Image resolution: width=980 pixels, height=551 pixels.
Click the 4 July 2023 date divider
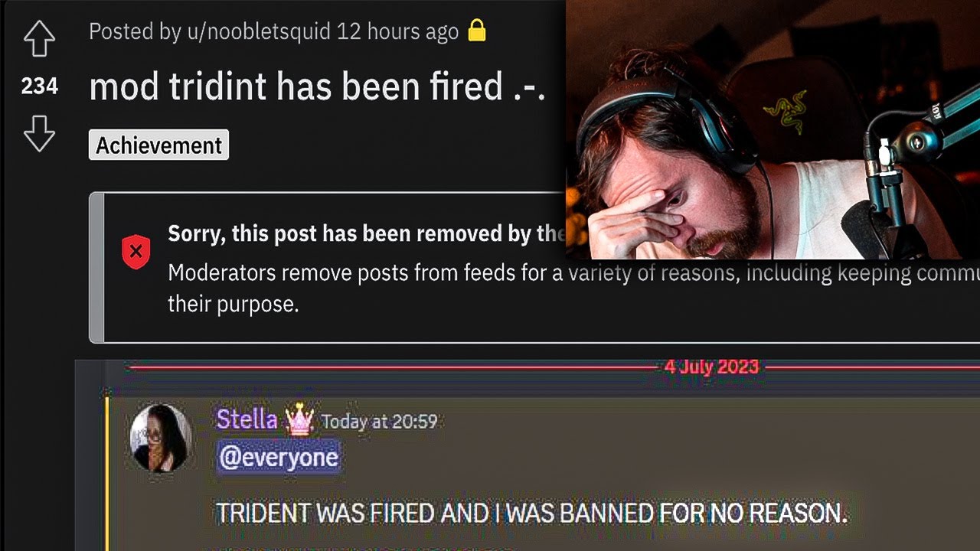point(711,367)
